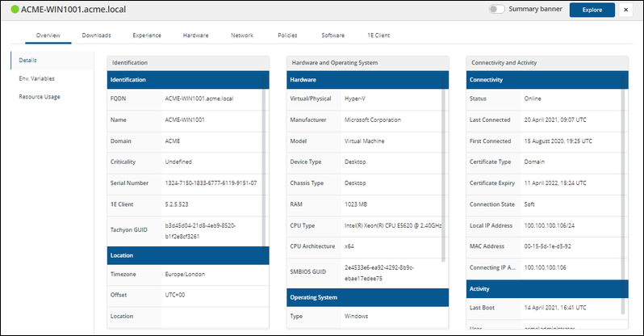Image resolution: width=644 pixels, height=336 pixels.
Task: Go to the Network tab
Action: pos(242,36)
